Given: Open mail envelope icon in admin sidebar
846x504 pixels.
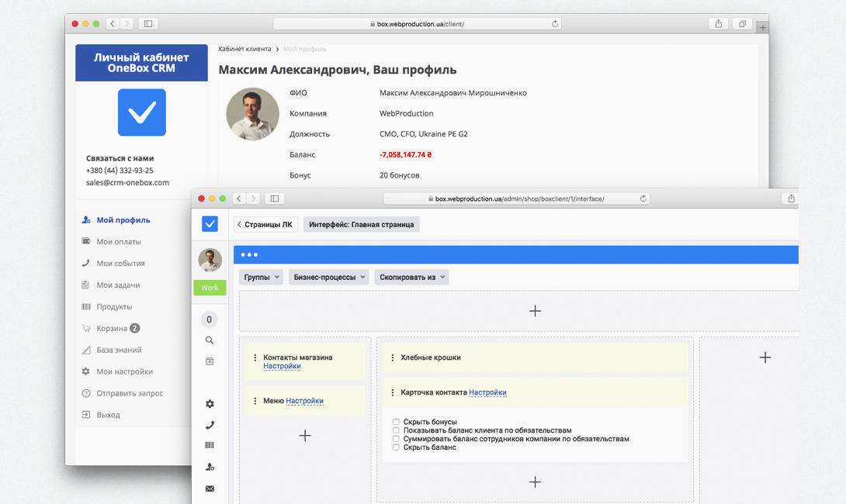Looking at the screenshot, I should point(210,488).
